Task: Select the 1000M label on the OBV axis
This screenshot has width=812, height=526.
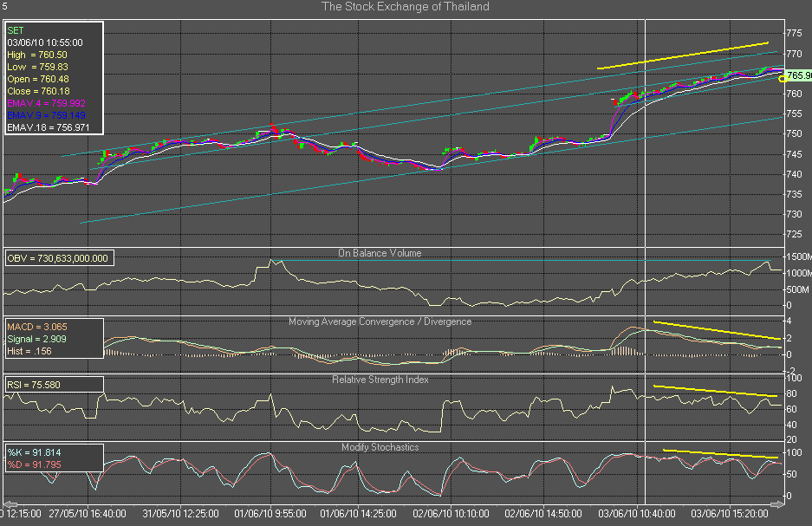Action: point(799,273)
